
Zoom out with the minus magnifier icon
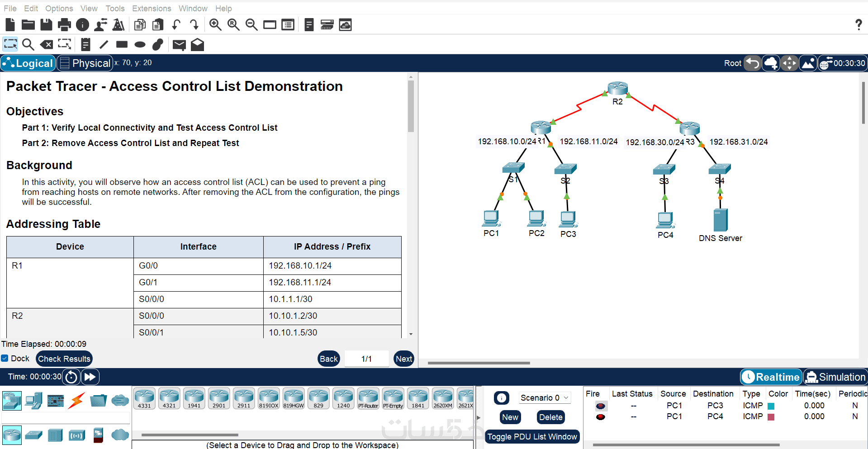[x=251, y=25]
